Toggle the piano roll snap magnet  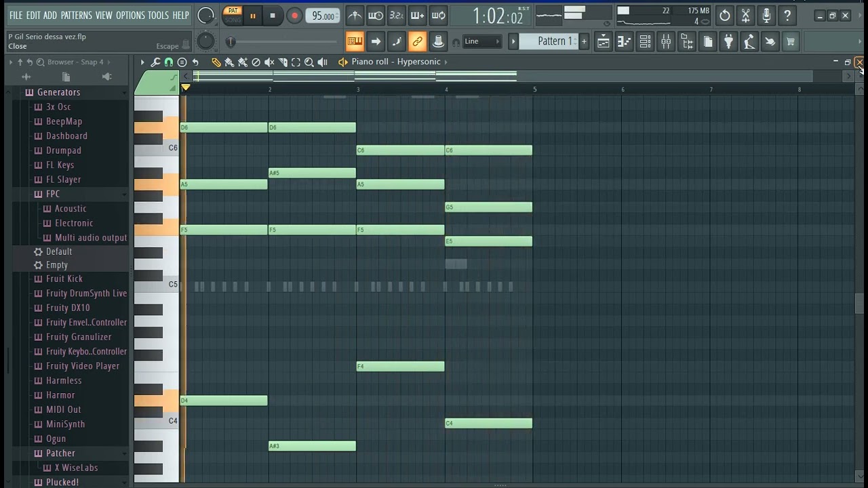tap(169, 62)
